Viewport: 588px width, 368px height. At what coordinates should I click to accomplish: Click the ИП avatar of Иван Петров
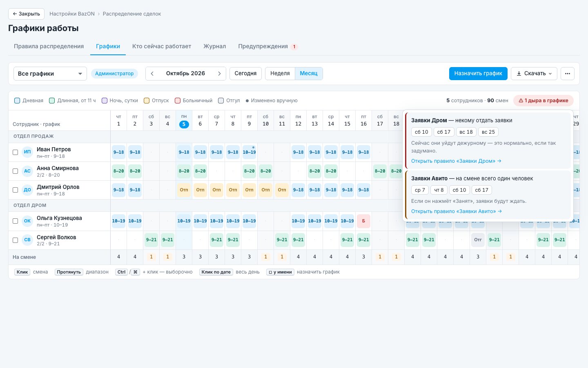pos(27,152)
